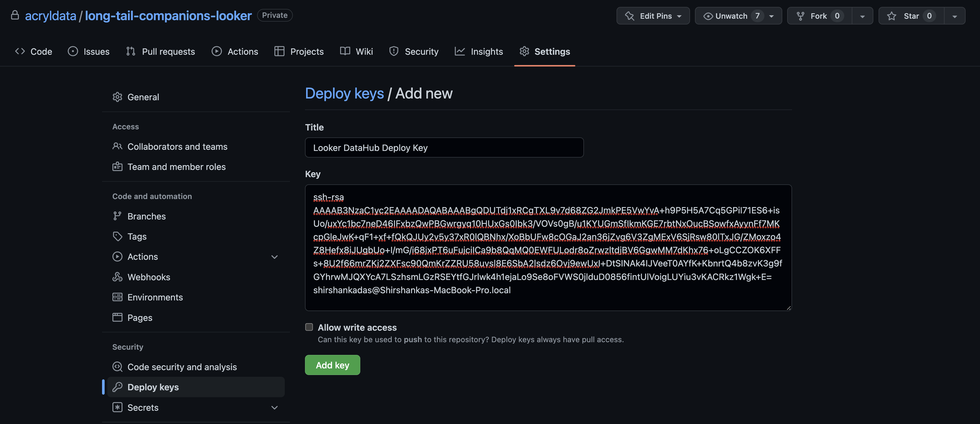Viewport: 980px width, 424px height.
Task: Open the star lists dropdown arrow
Action: coord(954,16)
